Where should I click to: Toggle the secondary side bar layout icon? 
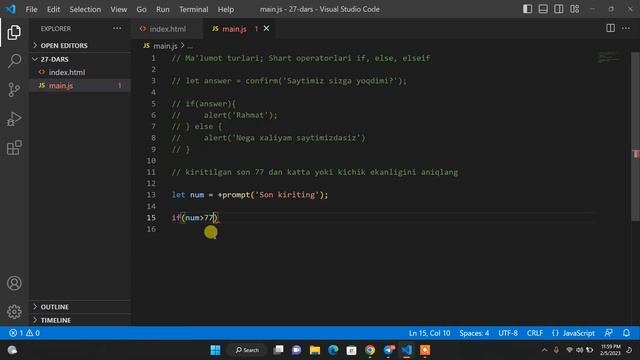point(558,9)
